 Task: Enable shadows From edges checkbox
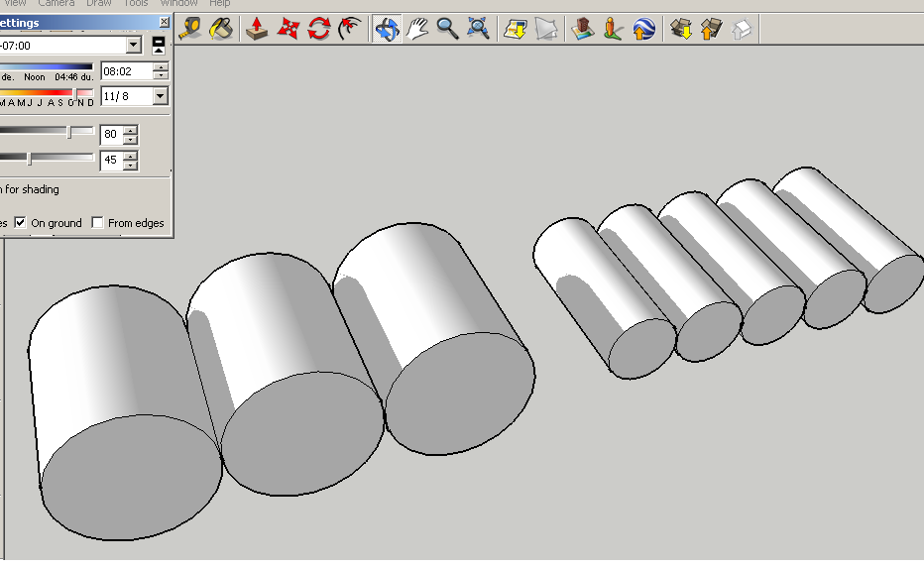pos(98,222)
